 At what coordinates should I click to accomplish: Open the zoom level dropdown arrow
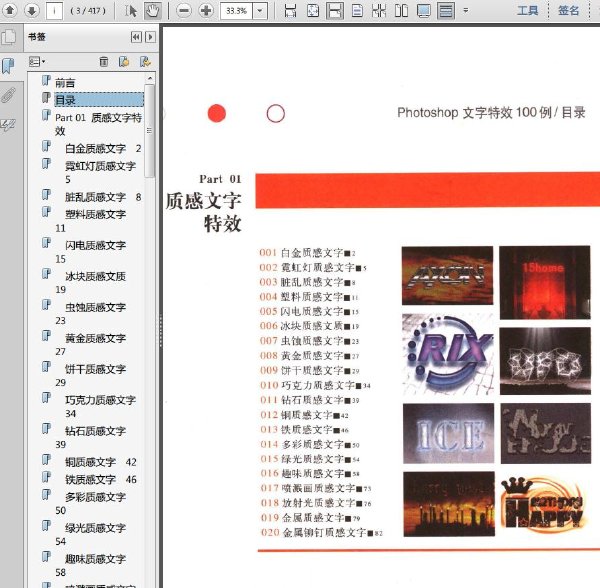[260, 11]
